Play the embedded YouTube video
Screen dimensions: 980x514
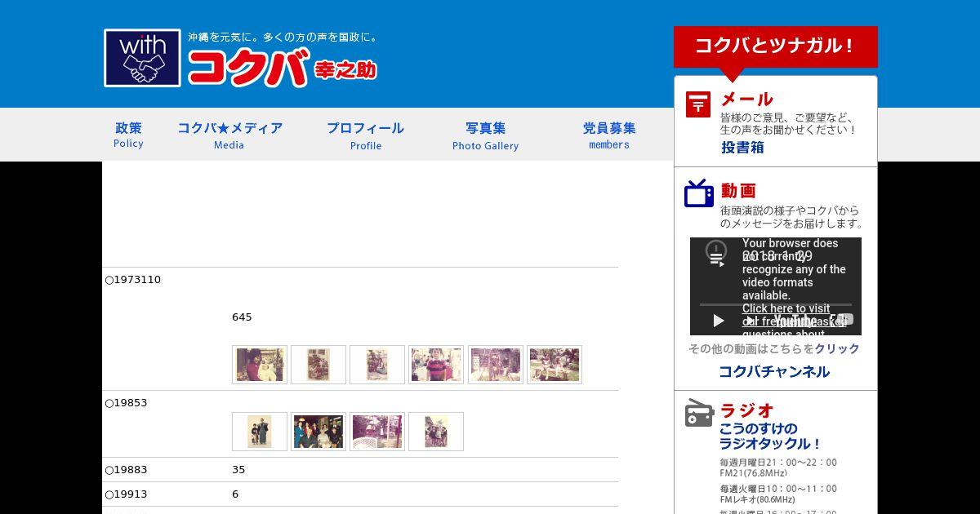(x=719, y=321)
